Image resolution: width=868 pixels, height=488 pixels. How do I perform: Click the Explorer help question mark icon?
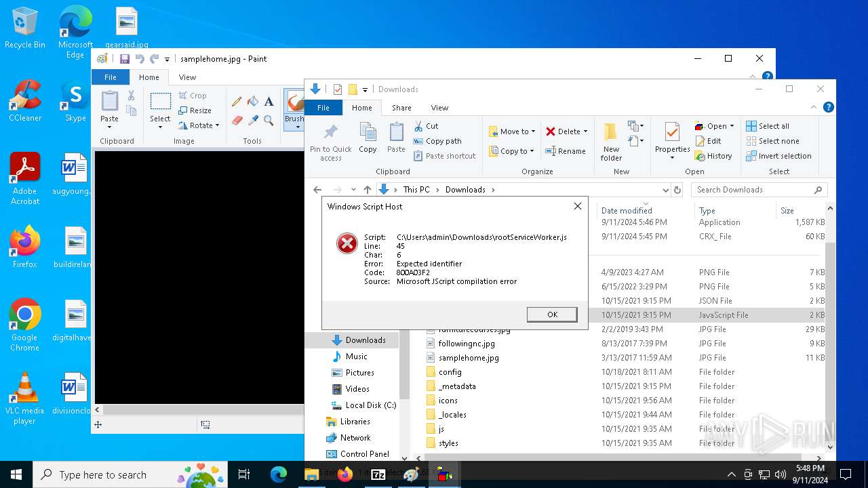tap(828, 107)
